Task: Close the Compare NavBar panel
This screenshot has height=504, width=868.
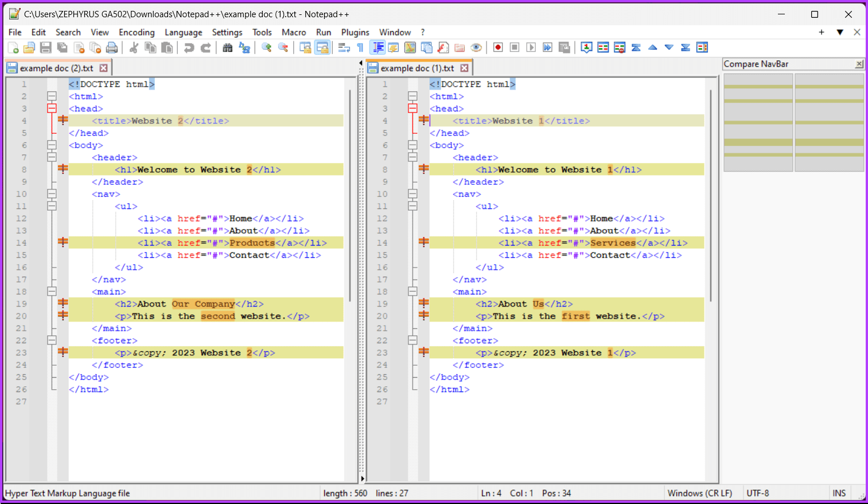Action: pyautogui.click(x=859, y=64)
